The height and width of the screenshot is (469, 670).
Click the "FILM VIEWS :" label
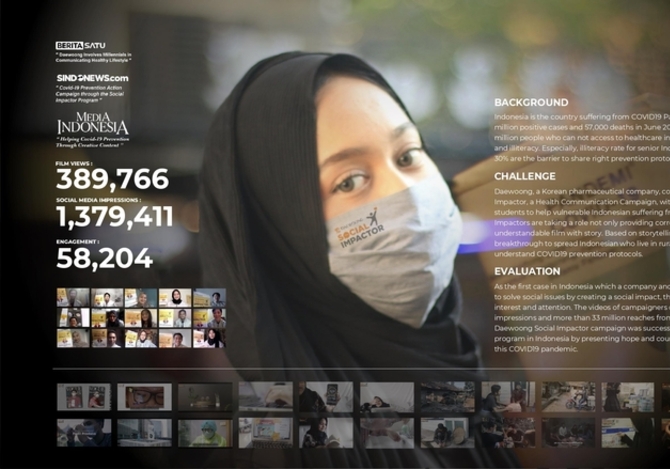(74, 164)
